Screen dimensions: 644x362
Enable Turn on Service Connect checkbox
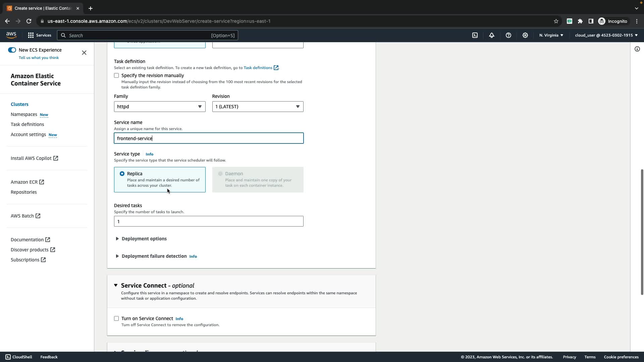pos(116,318)
